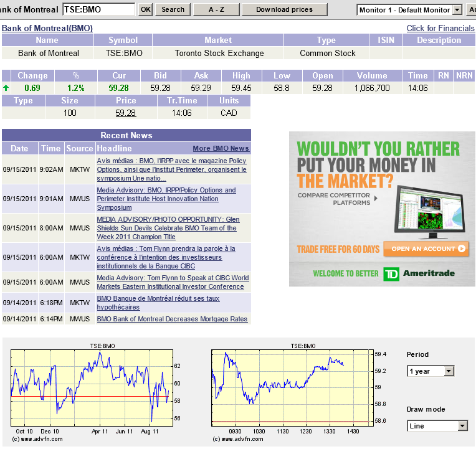Follow the More BMO News link

(221, 148)
